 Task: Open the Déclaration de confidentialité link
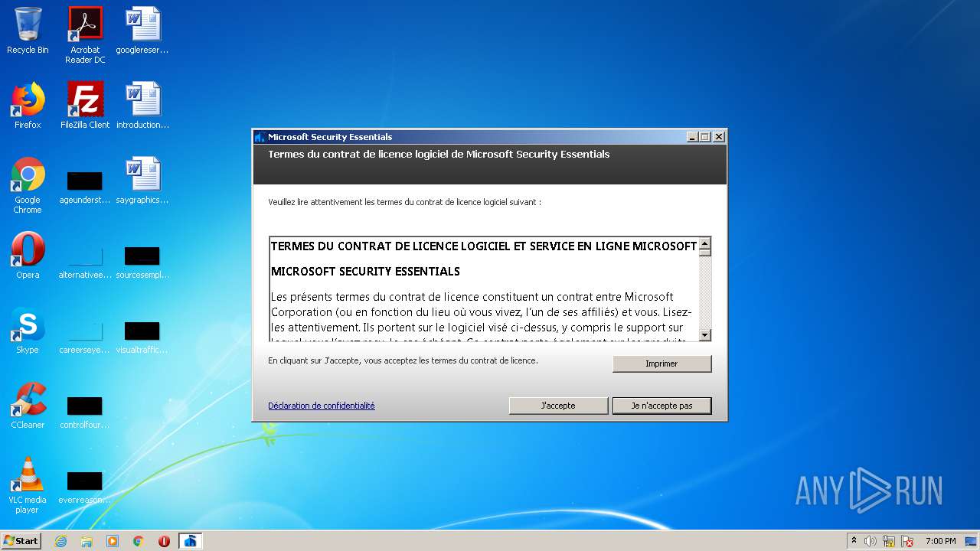pyautogui.click(x=322, y=406)
